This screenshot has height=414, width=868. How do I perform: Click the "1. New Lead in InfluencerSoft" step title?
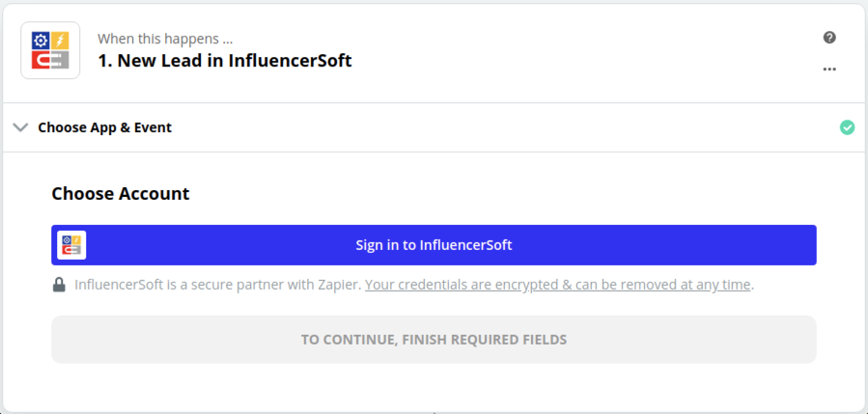[224, 61]
